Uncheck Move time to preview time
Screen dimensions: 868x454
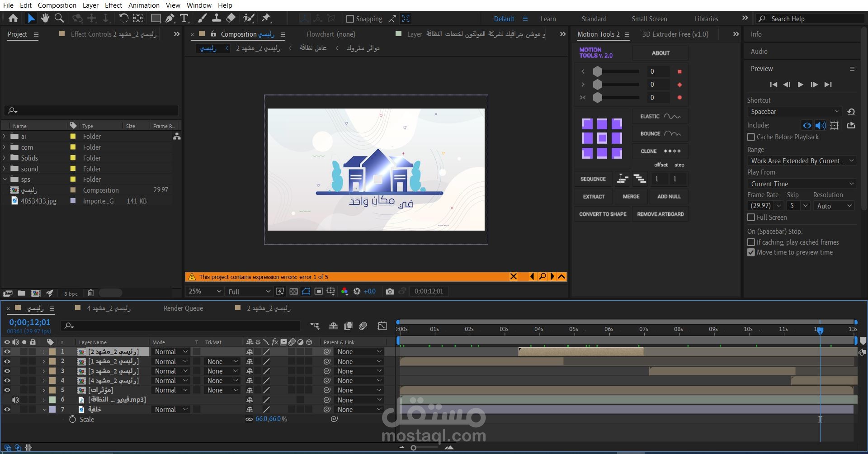[751, 252]
